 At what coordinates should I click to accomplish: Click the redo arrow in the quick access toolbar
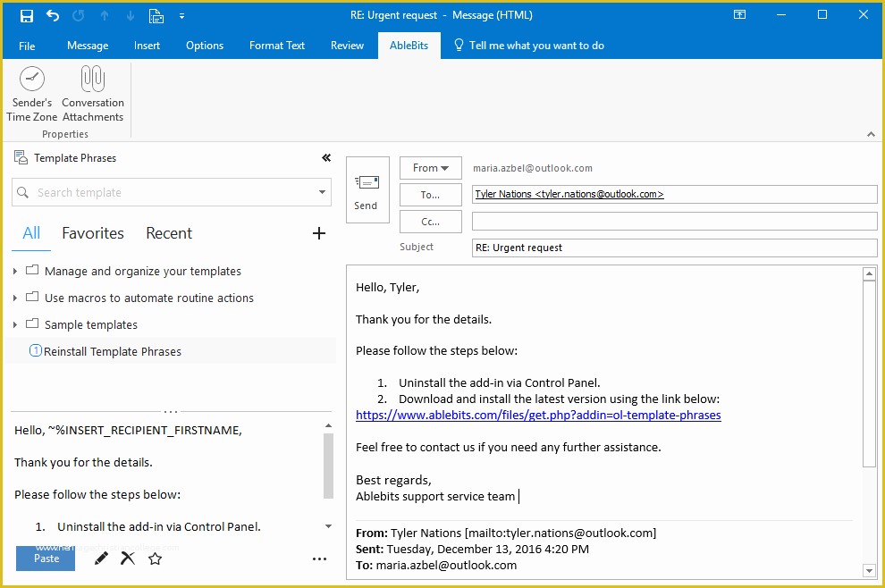(79, 16)
